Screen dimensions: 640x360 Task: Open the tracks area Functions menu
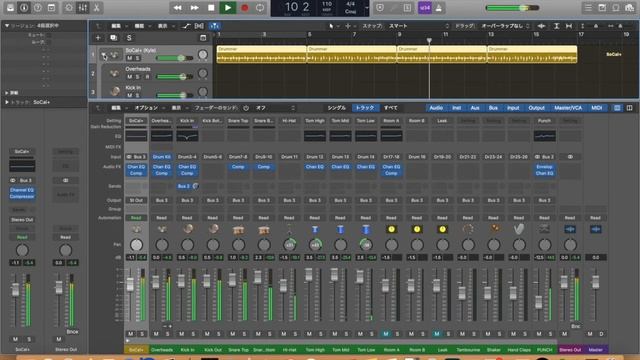142,26
